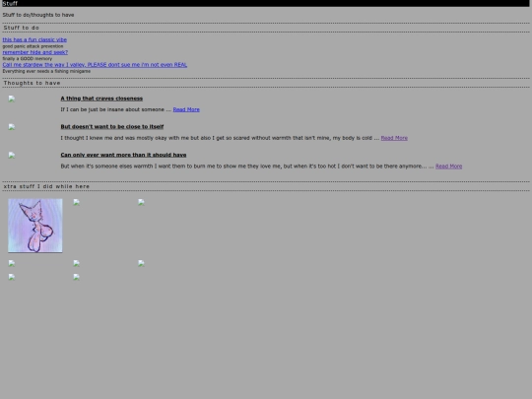Click the "finally a GOOD memory" caption

point(28,59)
